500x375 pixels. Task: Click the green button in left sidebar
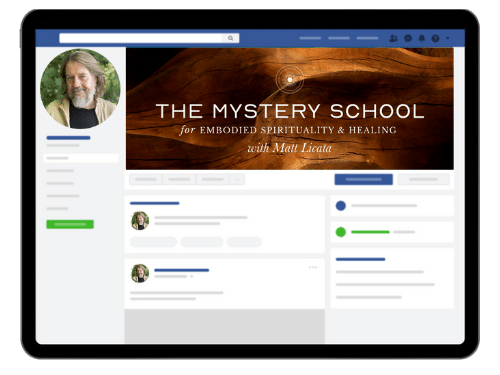[x=70, y=224]
